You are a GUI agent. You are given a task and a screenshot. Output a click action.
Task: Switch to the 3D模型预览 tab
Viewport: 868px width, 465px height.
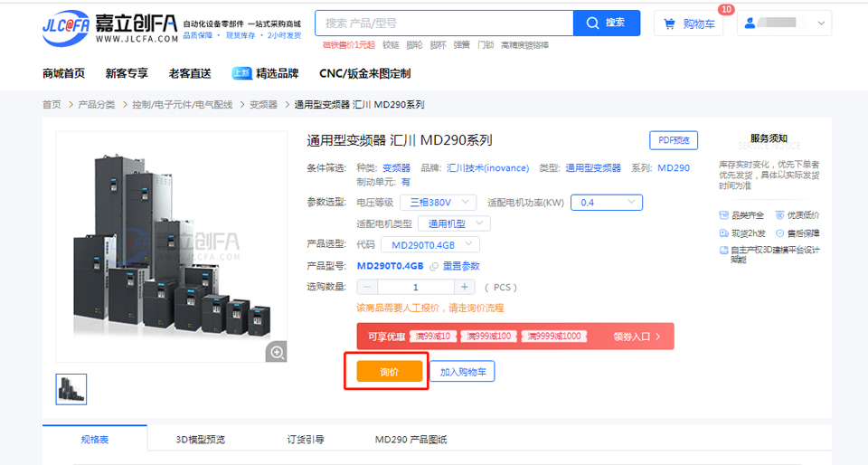201,440
